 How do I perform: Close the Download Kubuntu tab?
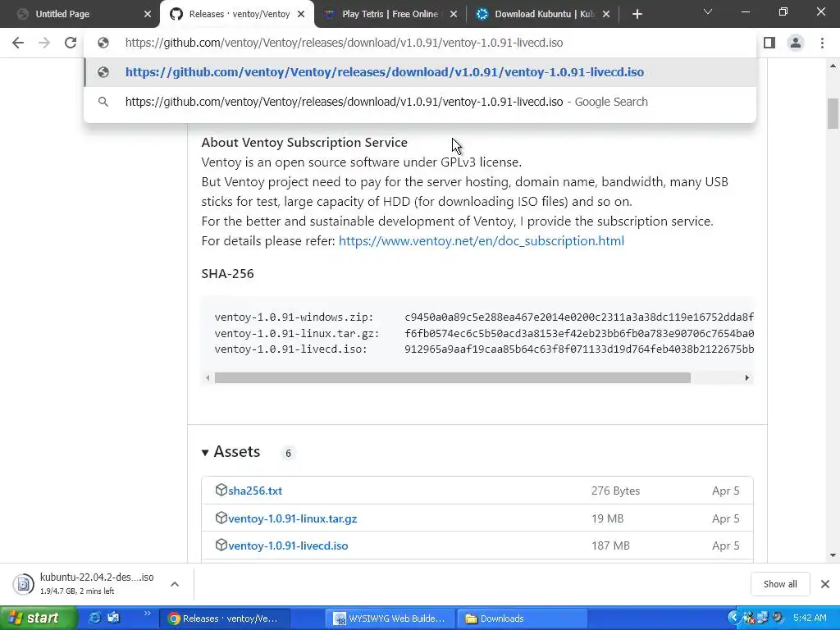[x=606, y=14]
